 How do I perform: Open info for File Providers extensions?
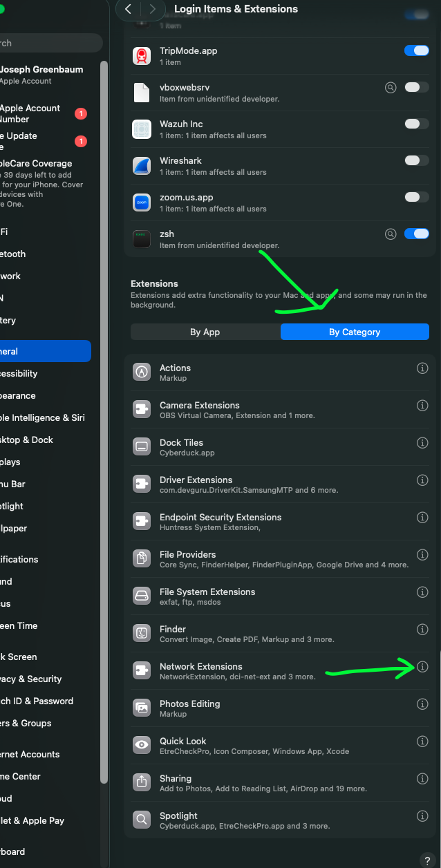422,555
